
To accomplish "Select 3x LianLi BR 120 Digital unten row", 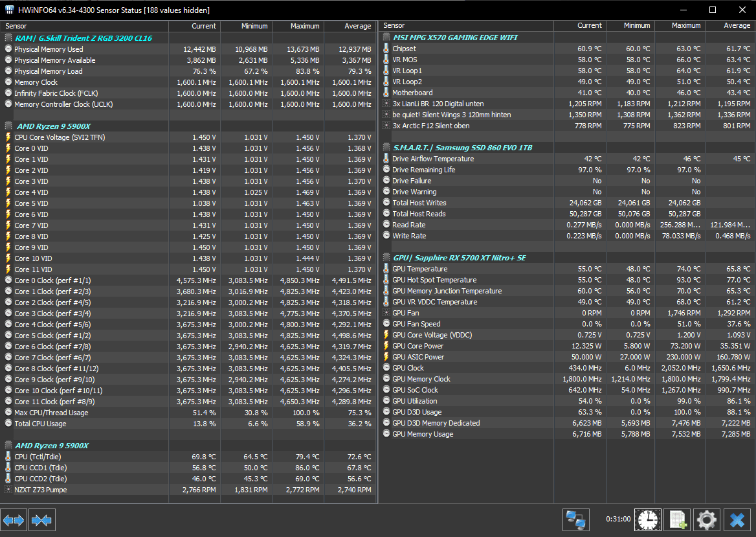I will (x=567, y=104).
